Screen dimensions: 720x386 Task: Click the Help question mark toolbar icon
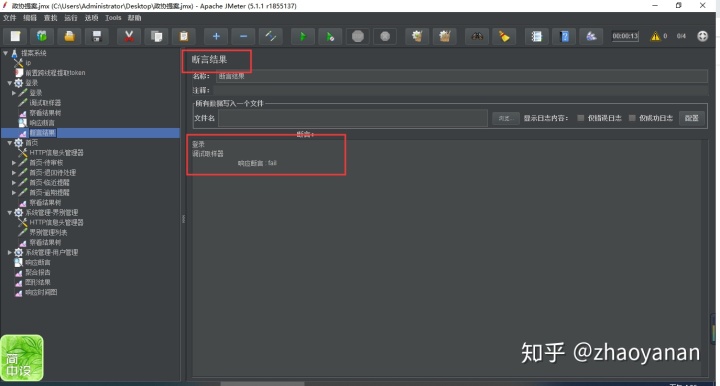(x=564, y=36)
